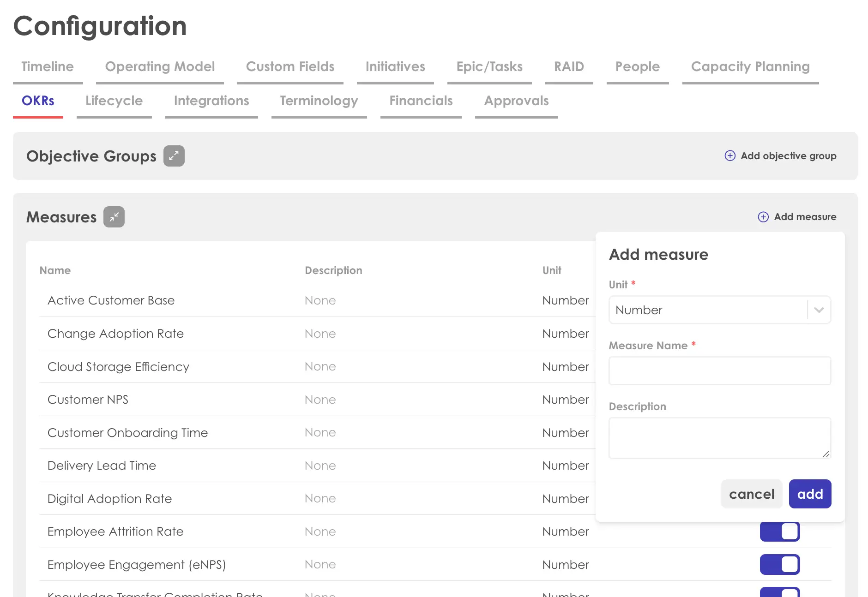Cancel the Add measure dialog
The height and width of the screenshot is (597, 868).
tap(751, 494)
